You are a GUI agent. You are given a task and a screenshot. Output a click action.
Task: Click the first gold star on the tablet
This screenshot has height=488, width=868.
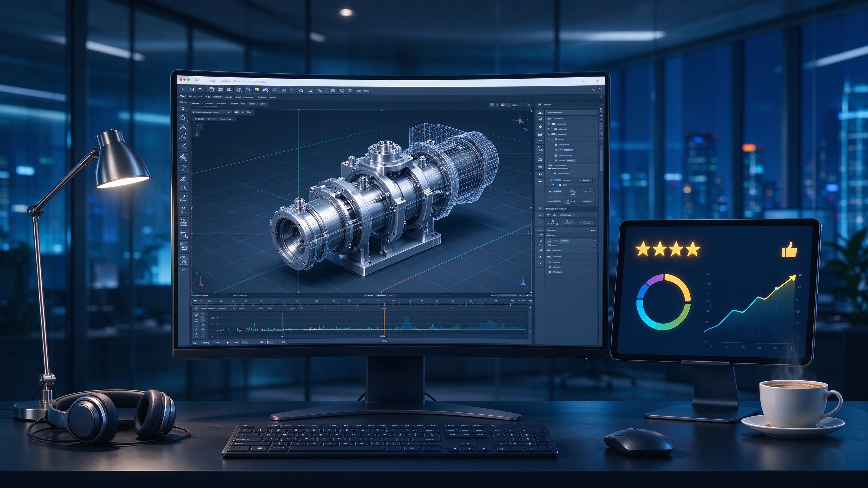[x=643, y=249]
